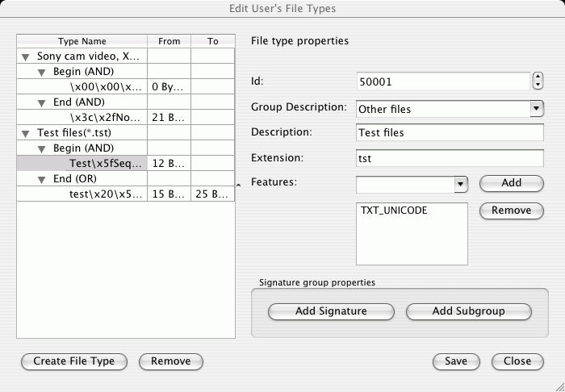Collapse Begin (AND) under Test files
The image size is (565, 392).
click(x=41, y=148)
